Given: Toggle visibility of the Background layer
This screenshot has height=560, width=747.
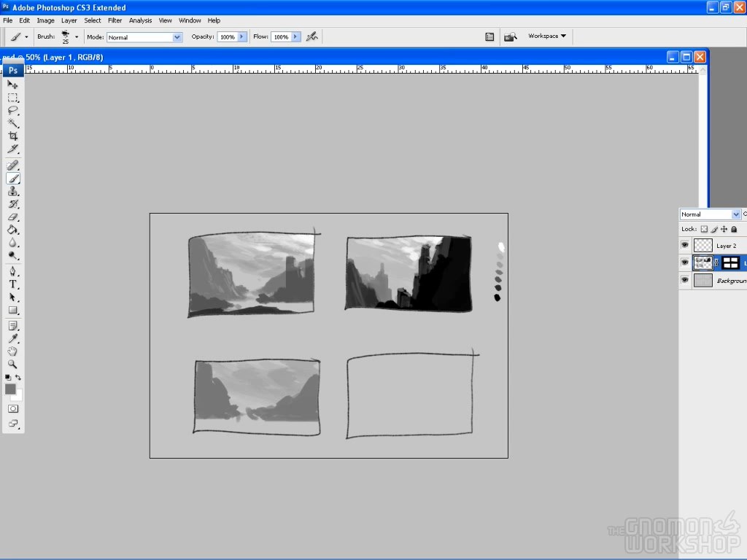Looking at the screenshot, I should click(685, 280).
